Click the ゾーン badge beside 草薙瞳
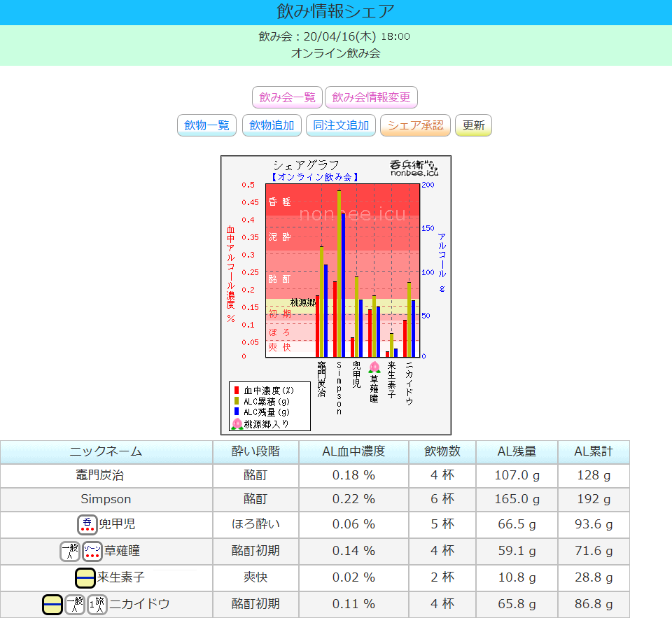The width and height of the screenshot is (672, 618). 92,552
